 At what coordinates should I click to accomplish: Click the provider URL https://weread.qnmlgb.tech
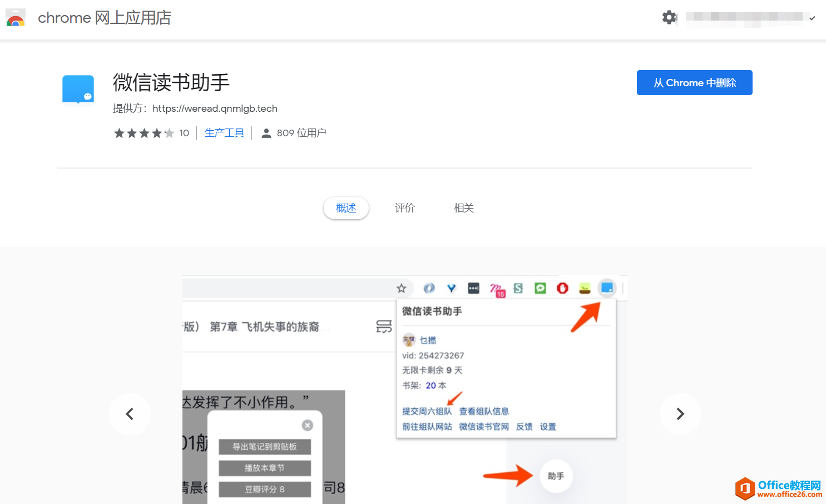click(215, 108)
